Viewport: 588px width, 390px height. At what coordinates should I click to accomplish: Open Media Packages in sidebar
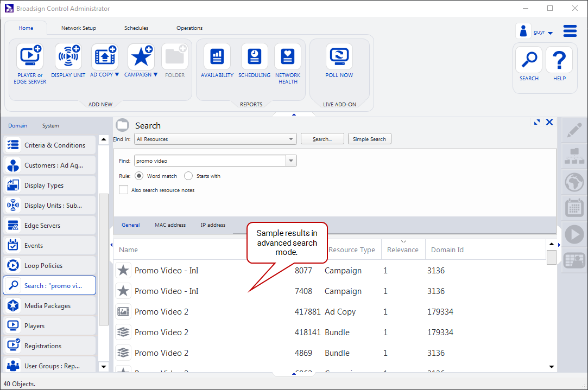pyautogui.click(x=49, y=306)
